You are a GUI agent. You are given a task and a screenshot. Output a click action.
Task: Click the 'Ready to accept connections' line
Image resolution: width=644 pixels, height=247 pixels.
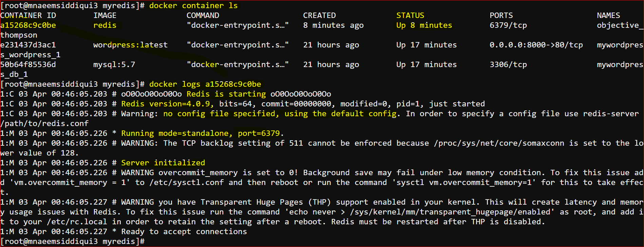pos(184,231)
